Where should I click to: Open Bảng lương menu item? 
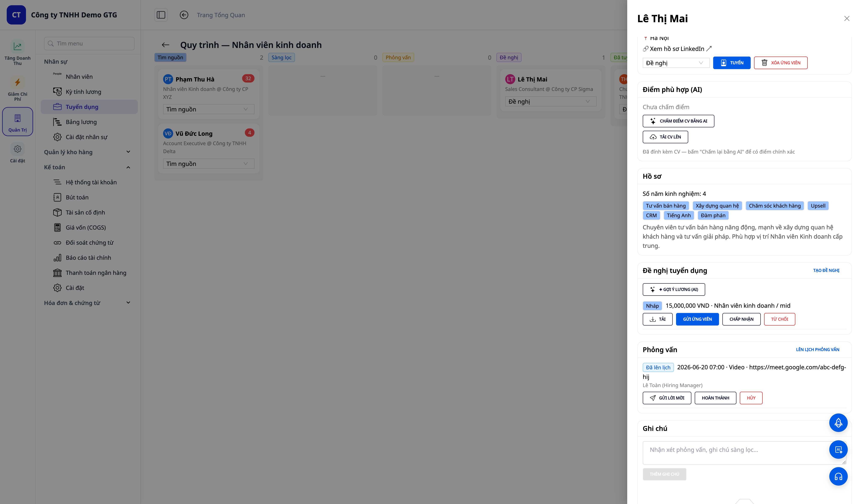click(x=89, y=122)
